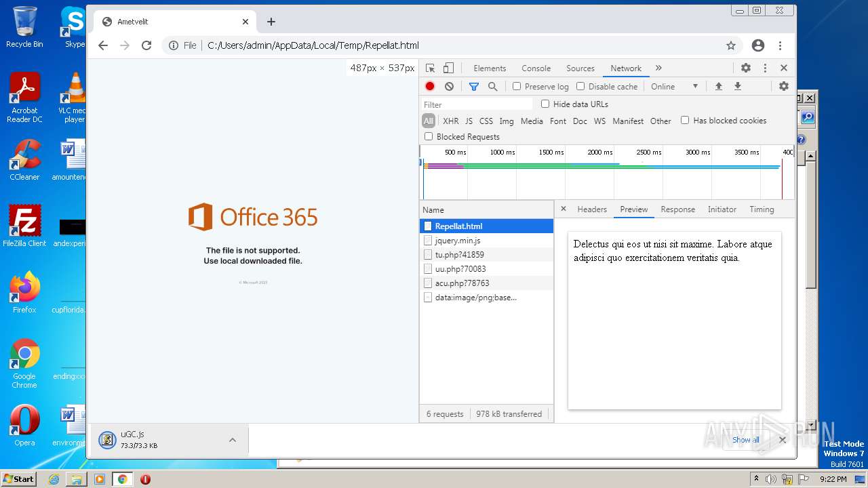Open the Windows Start menu
Screen dimensions: 868x488
(19, 479)
